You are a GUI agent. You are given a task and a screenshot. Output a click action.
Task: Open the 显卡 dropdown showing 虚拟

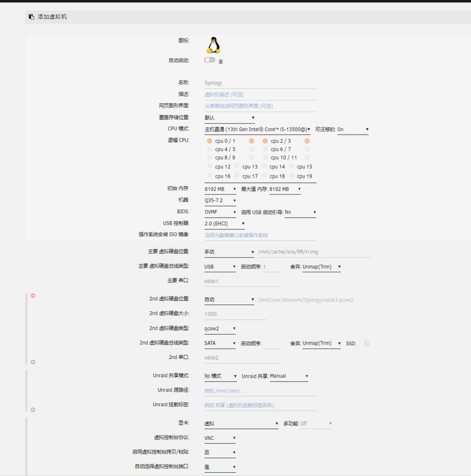point(241,424)
